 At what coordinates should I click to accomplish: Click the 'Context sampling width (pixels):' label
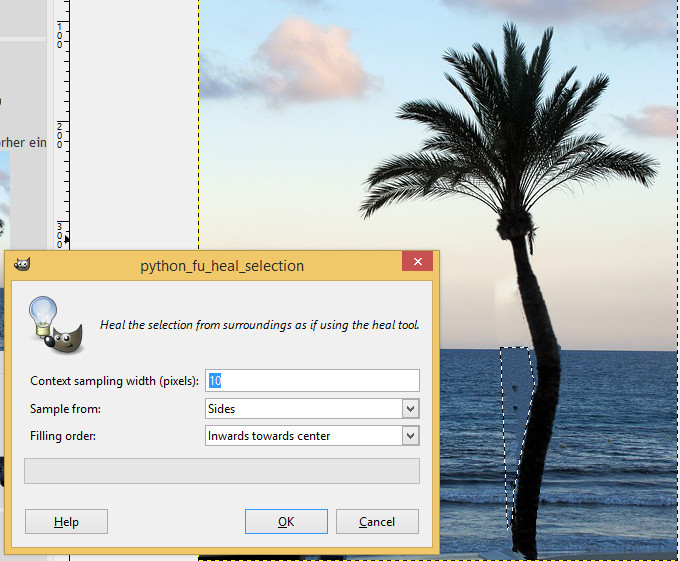(115, 381)
